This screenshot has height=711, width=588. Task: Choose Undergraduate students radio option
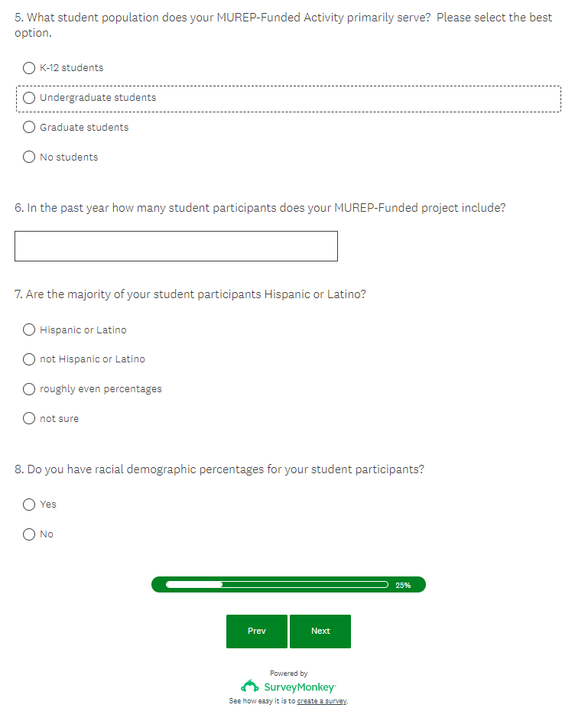click(x=29, y=98)
